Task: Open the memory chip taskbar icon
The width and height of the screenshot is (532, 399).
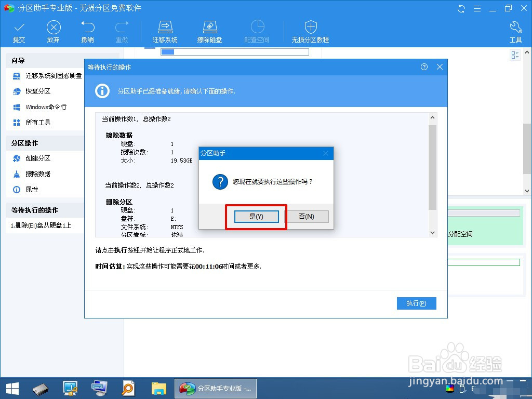Action: [41, 389]
